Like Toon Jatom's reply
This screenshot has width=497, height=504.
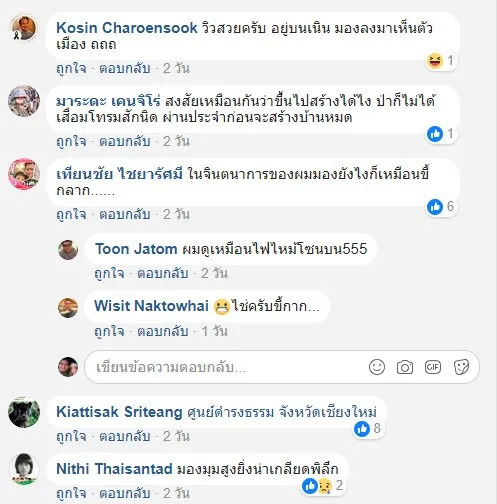(109, 274)
